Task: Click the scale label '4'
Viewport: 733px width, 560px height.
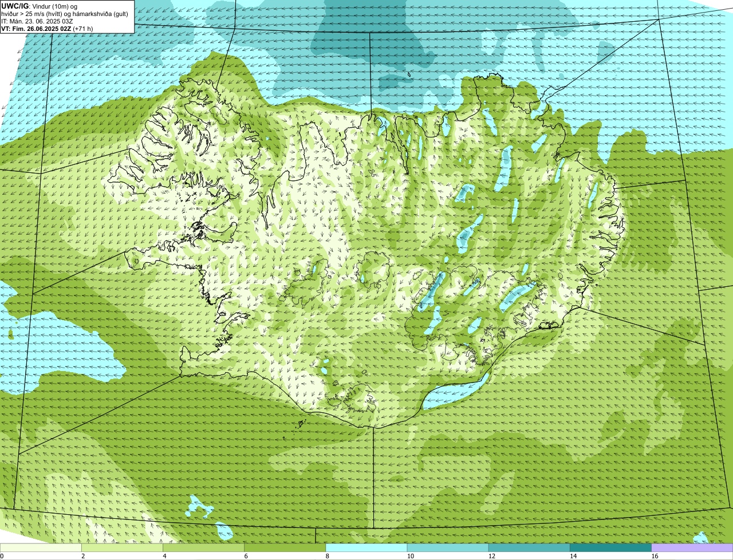Action: [164, 556]
